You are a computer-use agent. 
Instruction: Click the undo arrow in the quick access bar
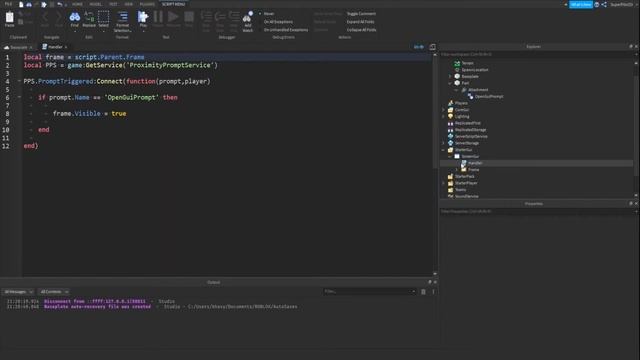click(60, 4)
